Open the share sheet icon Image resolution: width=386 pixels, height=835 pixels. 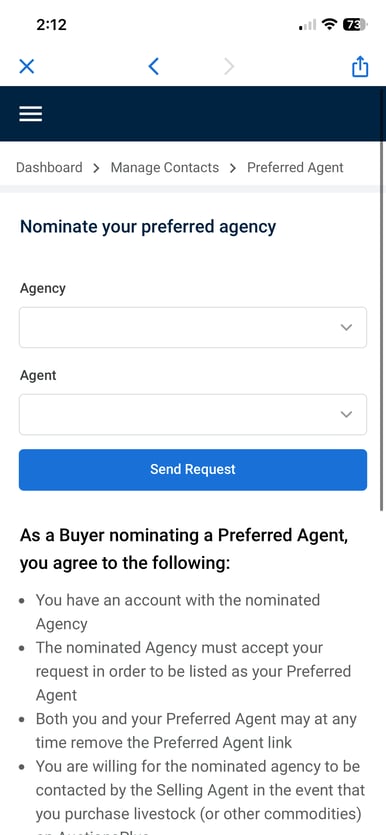point(360,66)
